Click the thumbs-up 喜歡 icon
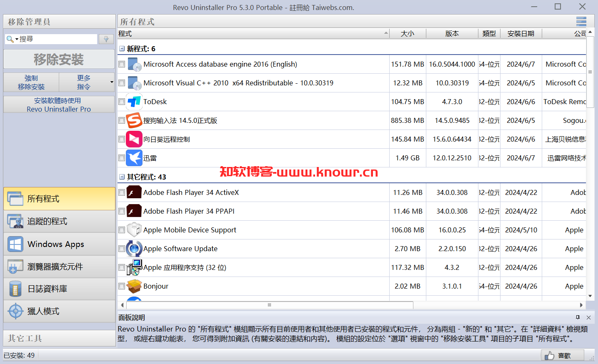Screen dimensions: 598x364 click(549, 355)
